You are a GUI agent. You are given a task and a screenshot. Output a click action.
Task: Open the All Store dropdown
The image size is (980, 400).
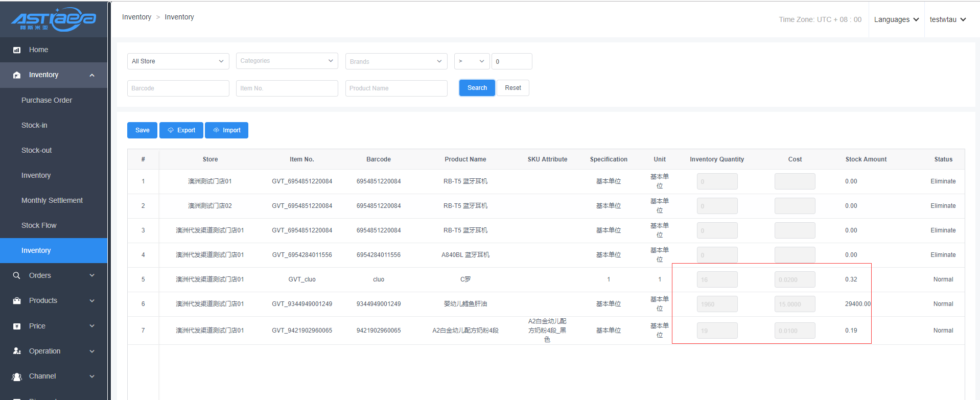pyautogui.click(x=178, y=61)
